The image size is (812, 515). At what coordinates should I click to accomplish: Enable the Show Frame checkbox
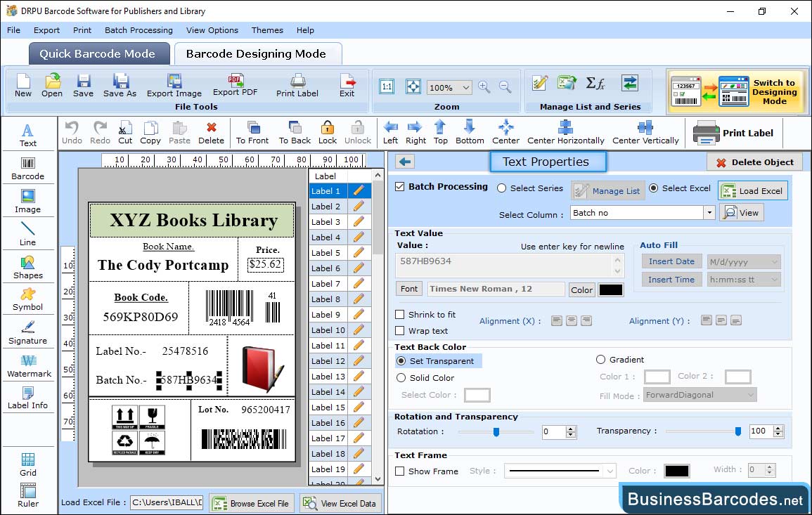(x=400, y=471)
